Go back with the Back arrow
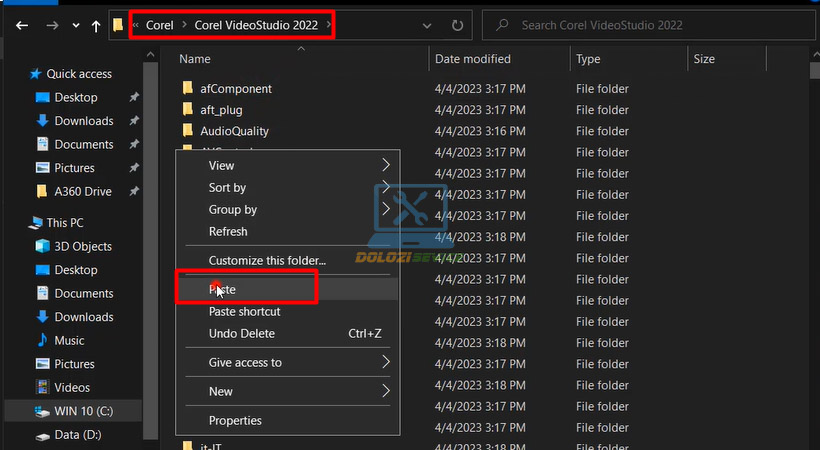820x450 pixels. [22, 25]
